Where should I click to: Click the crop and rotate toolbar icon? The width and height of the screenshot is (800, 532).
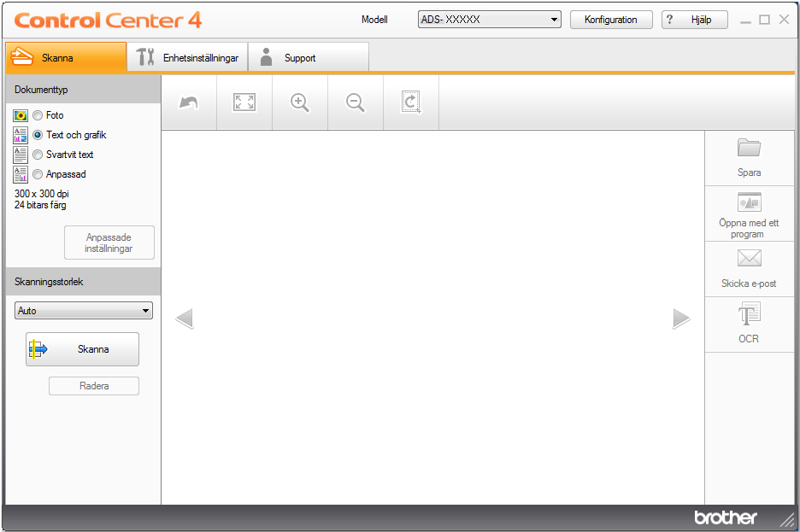[411, 102]
